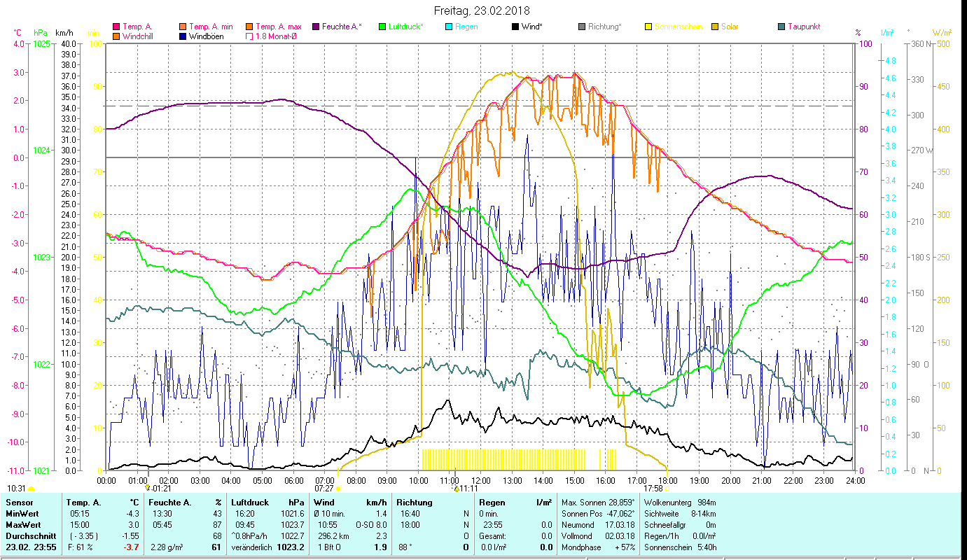This screenshot has width=967, height=560.
Task: Click the chart title Freitag, 23.02.2018
Action: [482, 10]
